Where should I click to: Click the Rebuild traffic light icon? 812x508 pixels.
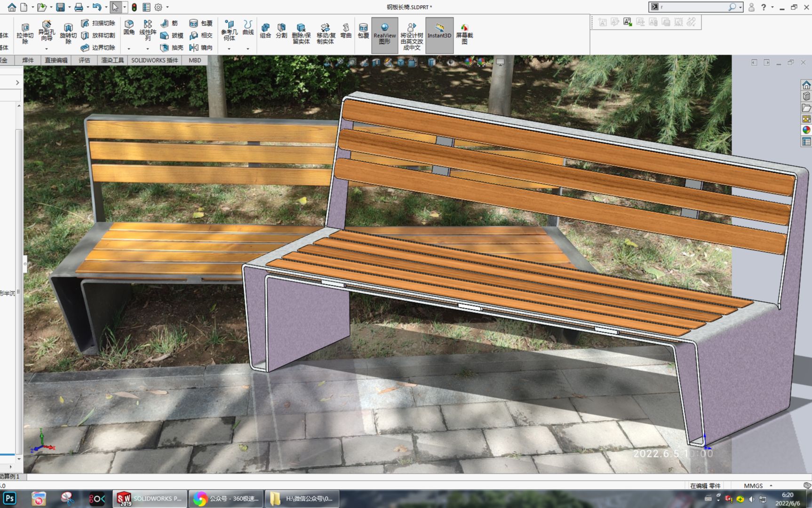134,7
